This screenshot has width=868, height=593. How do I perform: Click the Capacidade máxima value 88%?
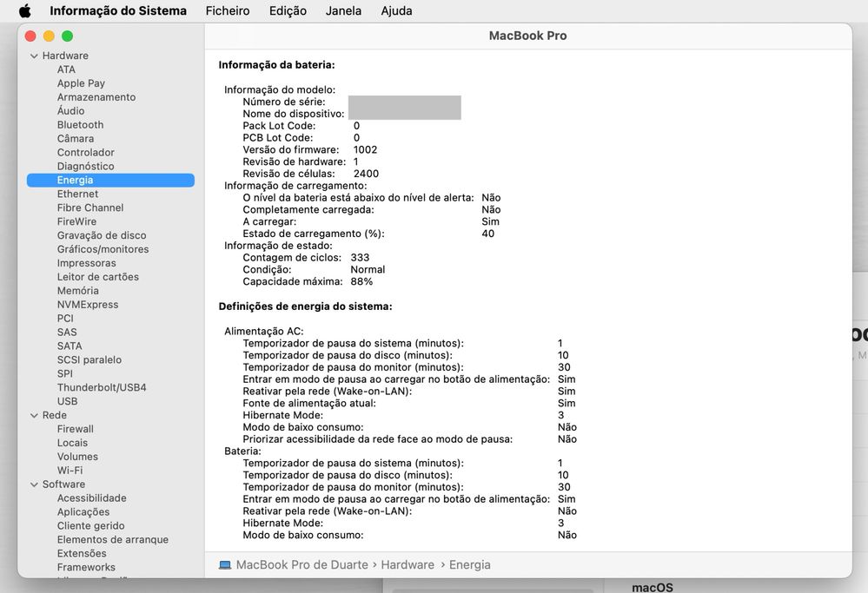[x=361, y=281]
